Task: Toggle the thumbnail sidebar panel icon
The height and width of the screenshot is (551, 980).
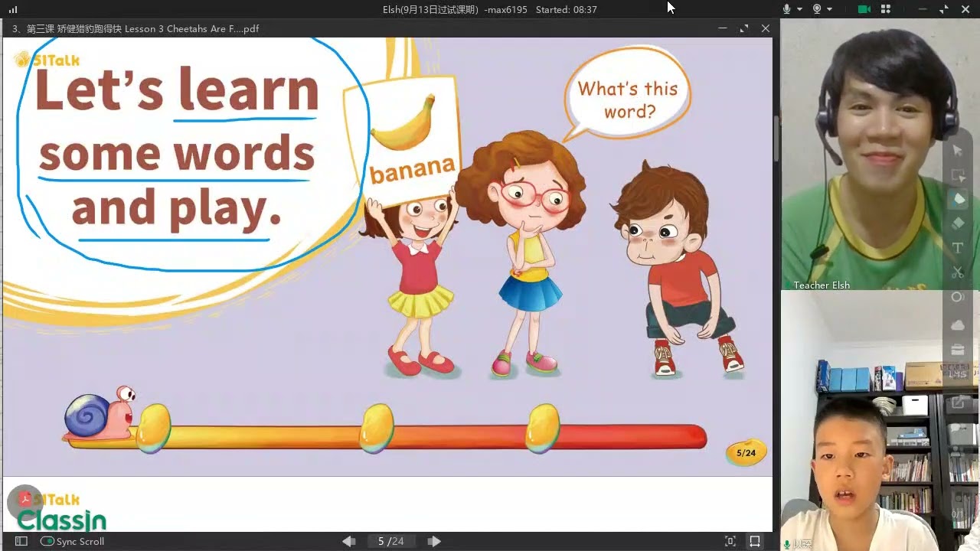Action: [x=21, y=541]
